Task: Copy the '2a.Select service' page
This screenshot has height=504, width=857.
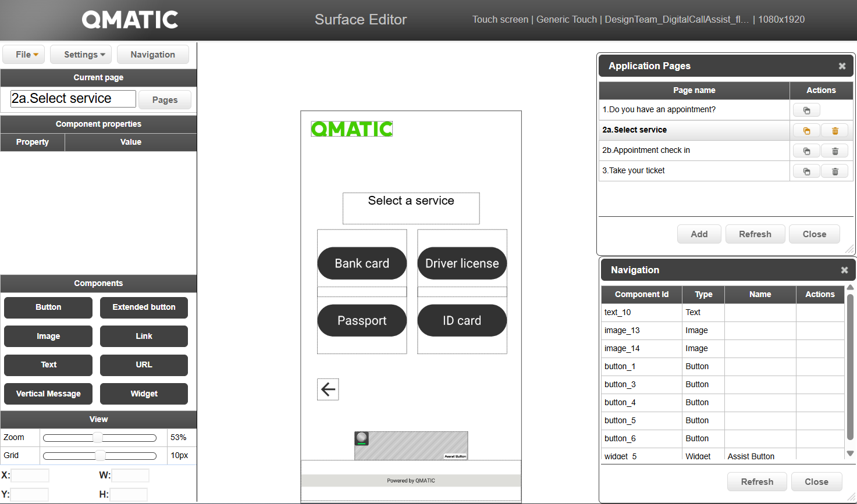Action: pyautogui.click(x=806, y=131)
